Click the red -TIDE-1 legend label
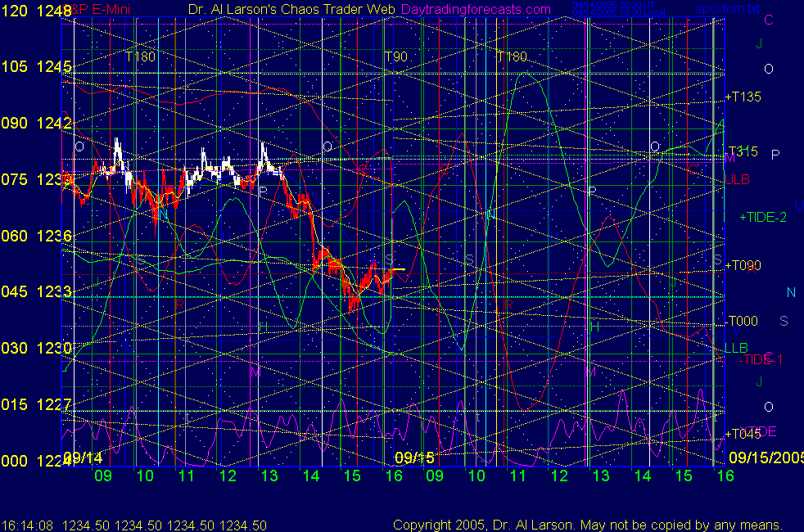 761,360
